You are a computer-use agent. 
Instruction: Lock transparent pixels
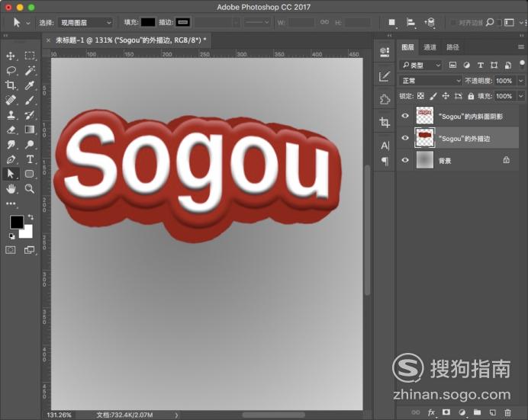tap(420, 96)
